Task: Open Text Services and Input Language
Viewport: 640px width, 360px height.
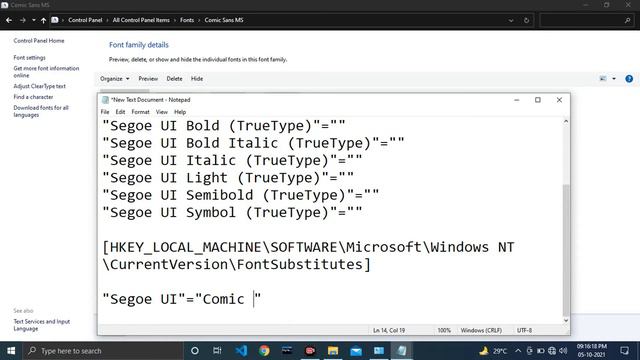Action: pyautogui.click(x=42, y=325)
